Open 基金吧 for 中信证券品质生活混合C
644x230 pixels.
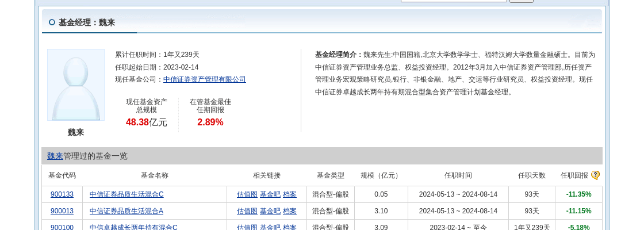pos(270,194)
